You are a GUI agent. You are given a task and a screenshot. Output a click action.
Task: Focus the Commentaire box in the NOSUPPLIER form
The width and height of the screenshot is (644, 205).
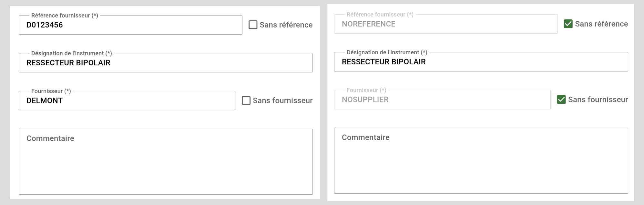click(481, 161)
